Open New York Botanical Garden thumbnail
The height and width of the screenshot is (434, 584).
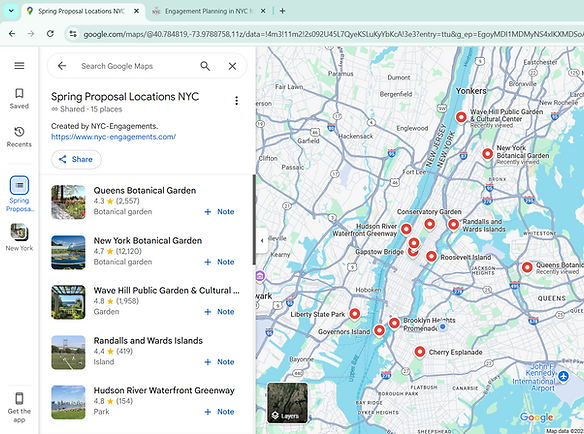68,252
